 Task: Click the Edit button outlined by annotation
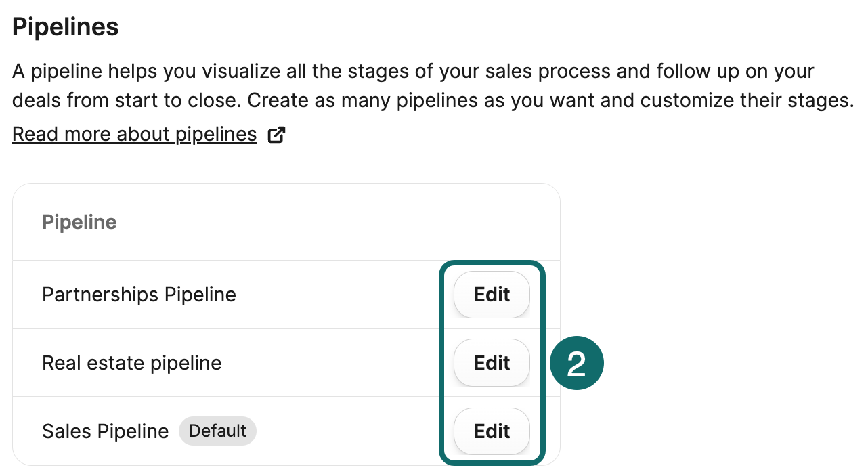coord(492,362)
